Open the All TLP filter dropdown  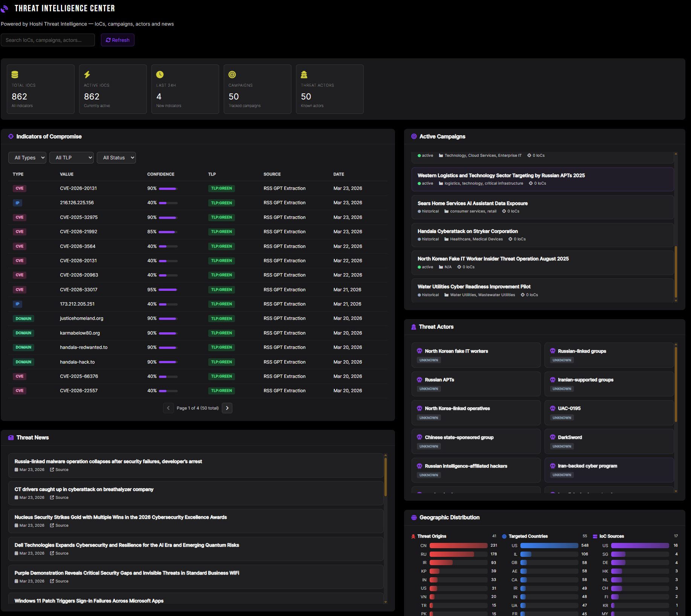72,157
